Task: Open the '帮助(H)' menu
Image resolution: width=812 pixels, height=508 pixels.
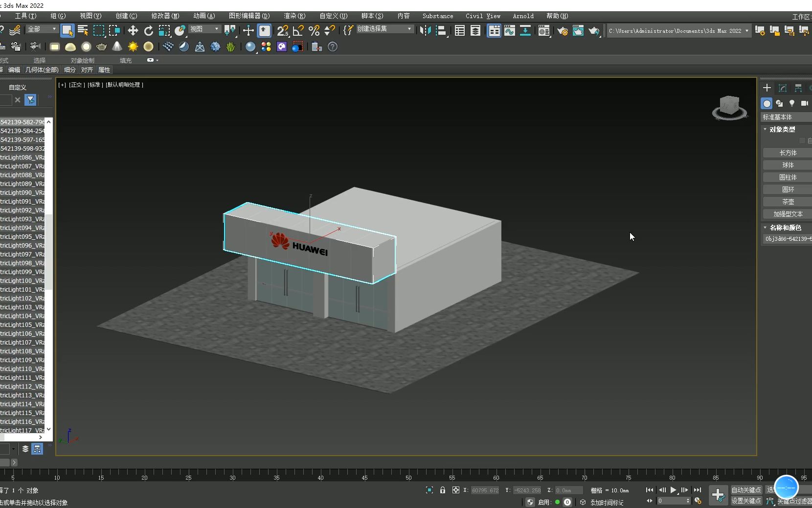Action: tap(557, 16)
